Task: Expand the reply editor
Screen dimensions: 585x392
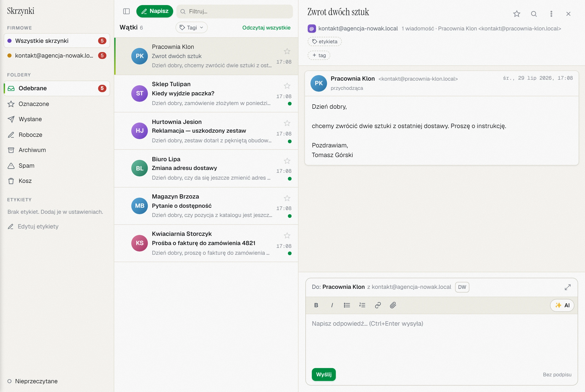Action: coord(567,287)
